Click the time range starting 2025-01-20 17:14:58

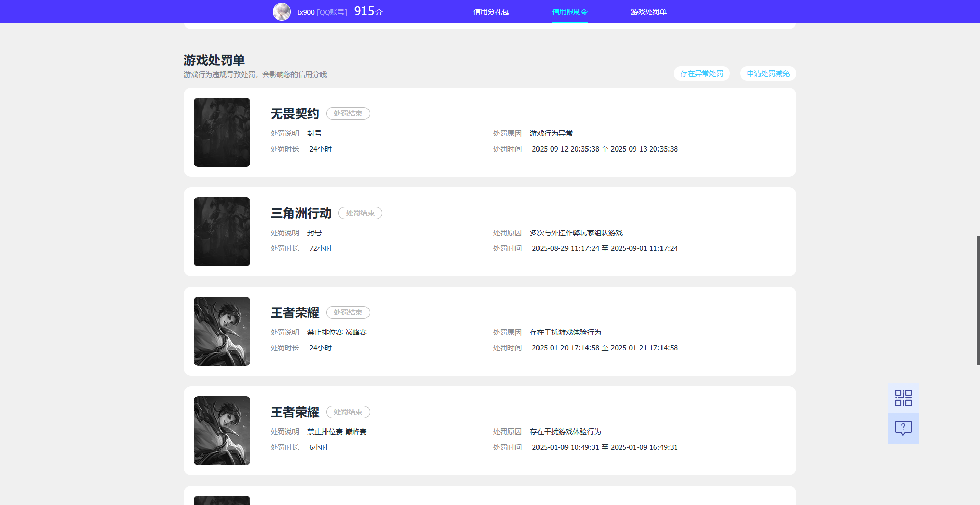(605, 348)
